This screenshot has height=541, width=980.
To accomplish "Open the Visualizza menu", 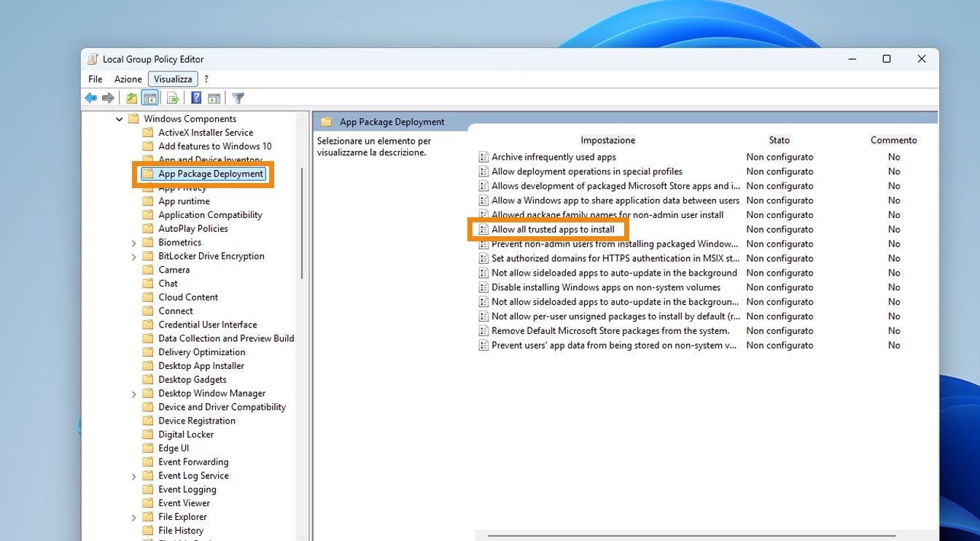I will pyautogui.click(x=173, y=79).
